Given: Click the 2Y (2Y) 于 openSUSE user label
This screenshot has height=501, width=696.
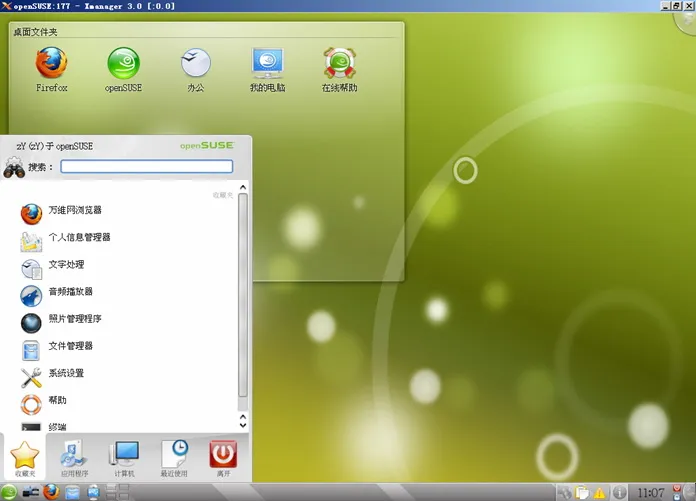Looking at the screenshot, I should tap(55, 146).
